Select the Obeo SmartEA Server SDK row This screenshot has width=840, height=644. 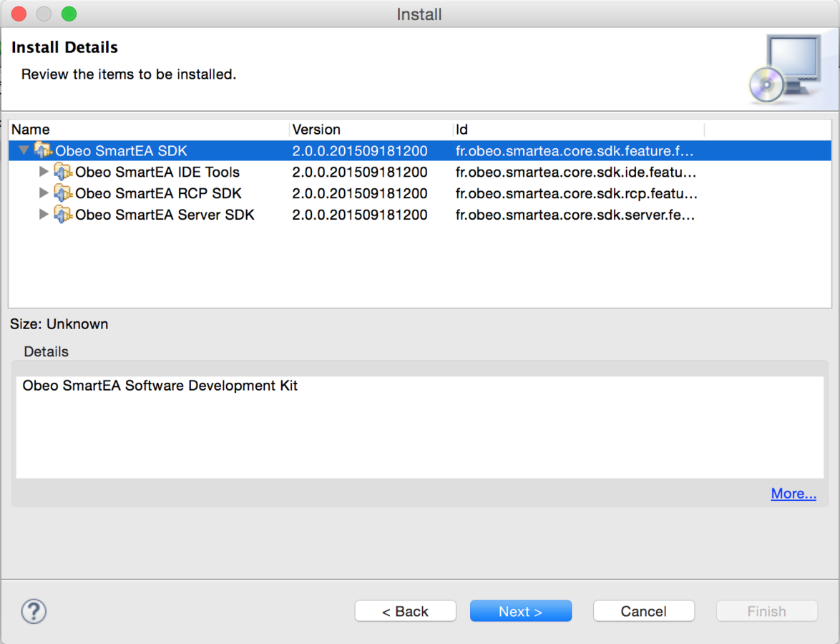point(420,215)
